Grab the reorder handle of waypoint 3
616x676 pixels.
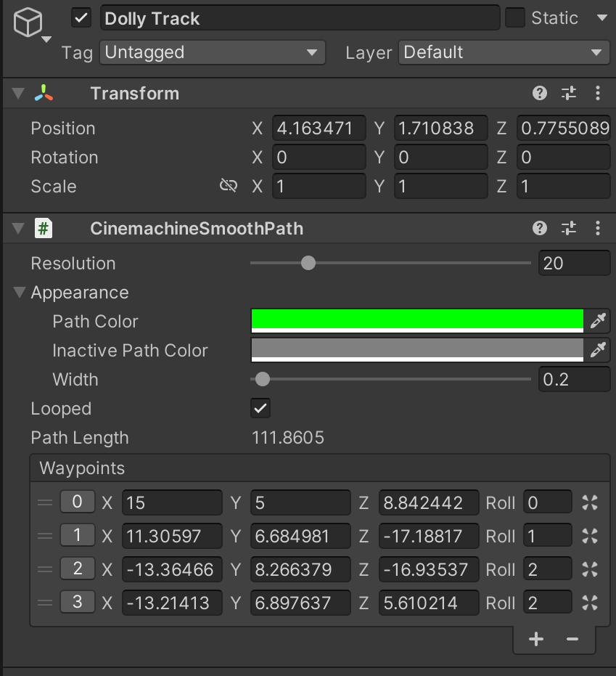[45, 603]
